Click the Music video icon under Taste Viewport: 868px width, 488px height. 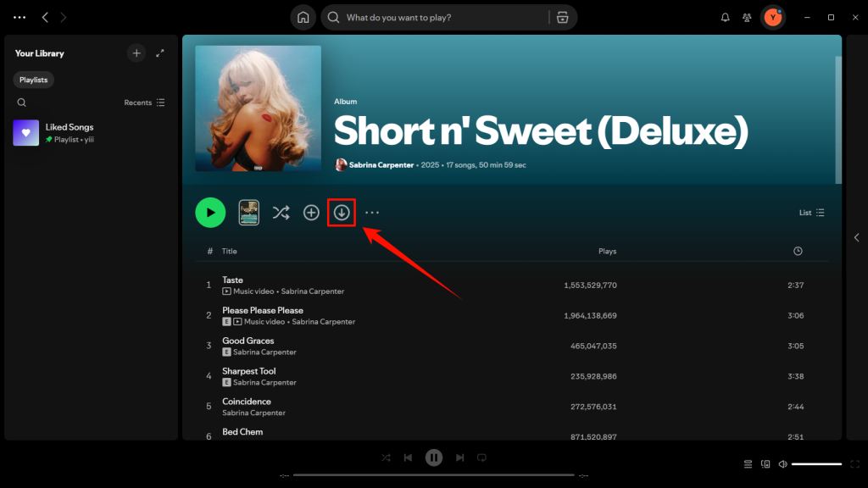[x=226, y=291]
